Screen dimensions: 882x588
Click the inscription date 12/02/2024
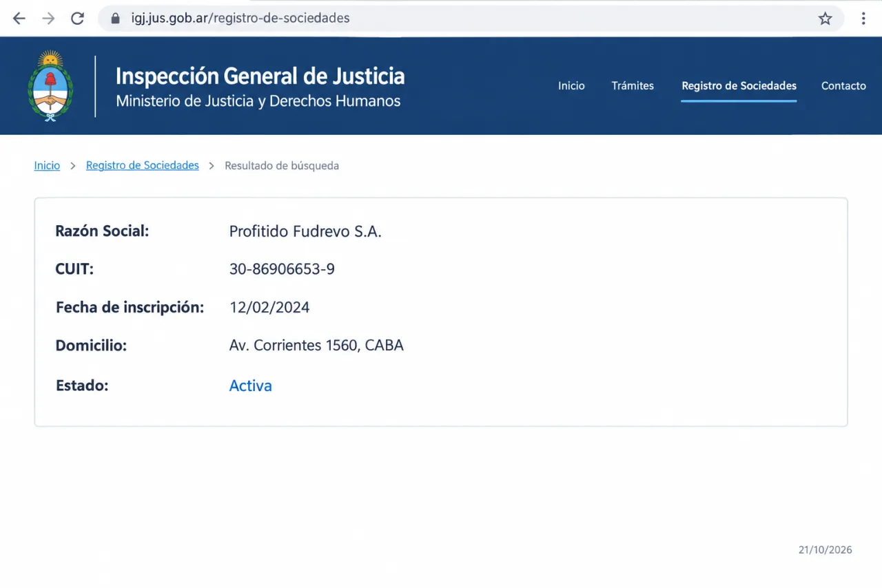(x=269, y=308)
